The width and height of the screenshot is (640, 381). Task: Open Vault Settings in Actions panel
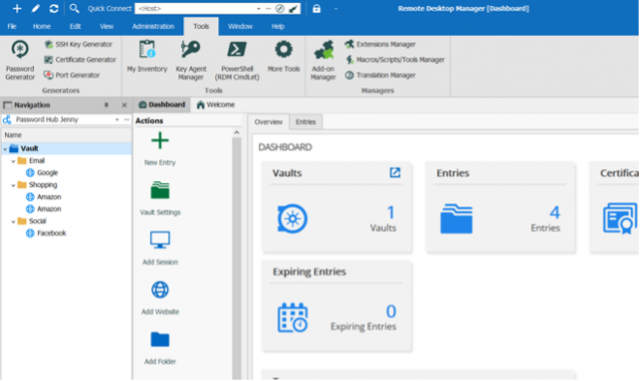click(x=160, y=198)
